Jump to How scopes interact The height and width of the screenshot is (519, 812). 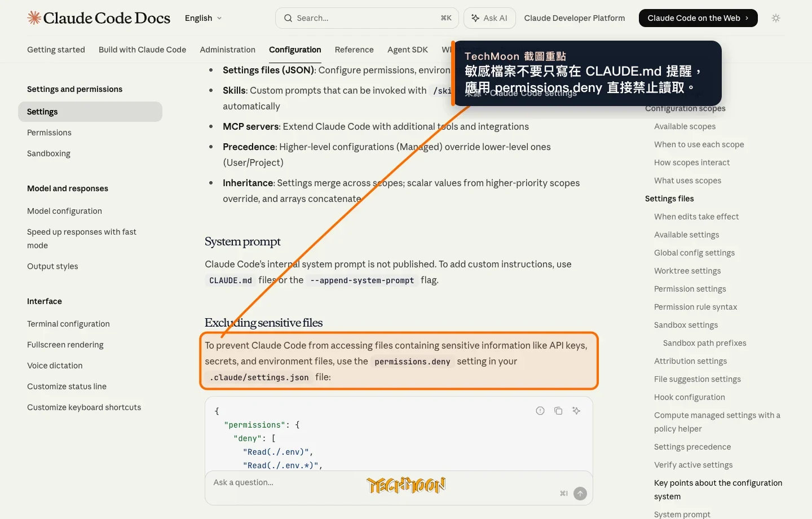coord(692,162)
